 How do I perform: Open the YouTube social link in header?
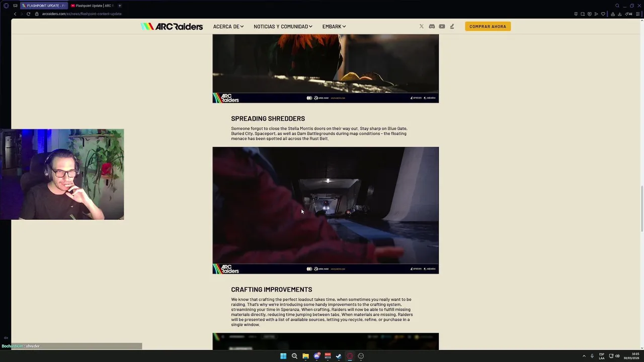(x=442, y=26)
